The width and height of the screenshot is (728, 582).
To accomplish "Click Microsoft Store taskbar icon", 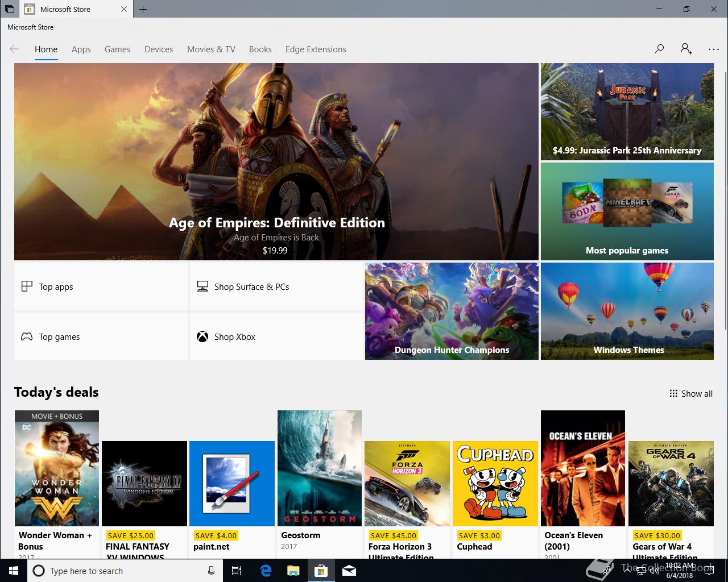I will [321, 571].
